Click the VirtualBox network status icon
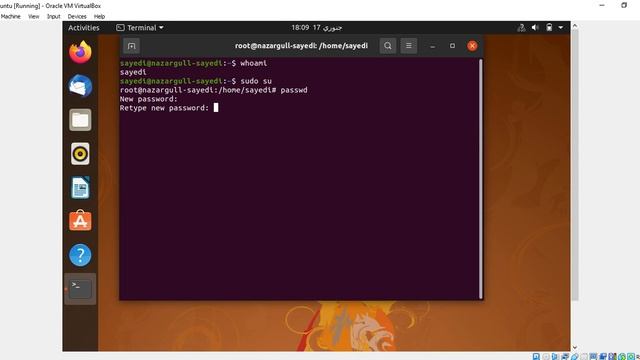The width and height of the screenshot is (640, 360). pyautogui.click(x=565, y=357)
